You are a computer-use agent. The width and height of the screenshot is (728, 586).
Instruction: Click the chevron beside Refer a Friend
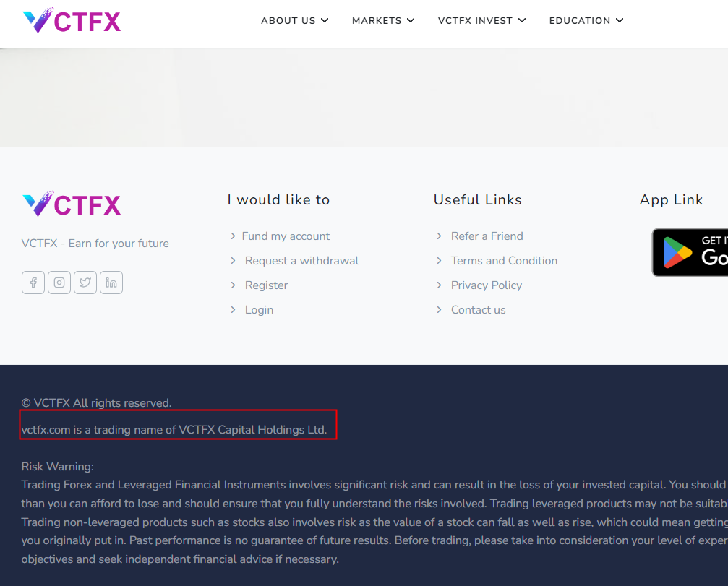pyautogui.click(x=440, y=236)
